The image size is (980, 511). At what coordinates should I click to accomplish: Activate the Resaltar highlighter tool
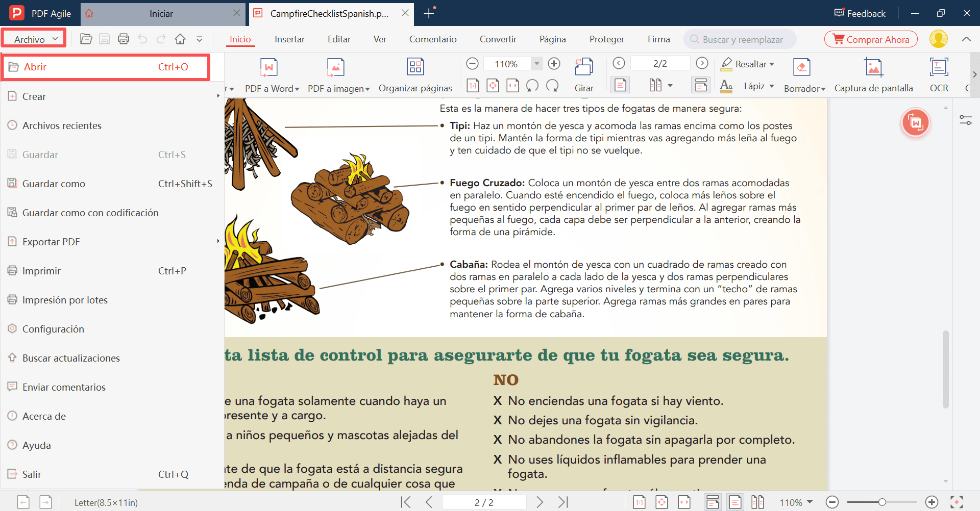point(747,64)
